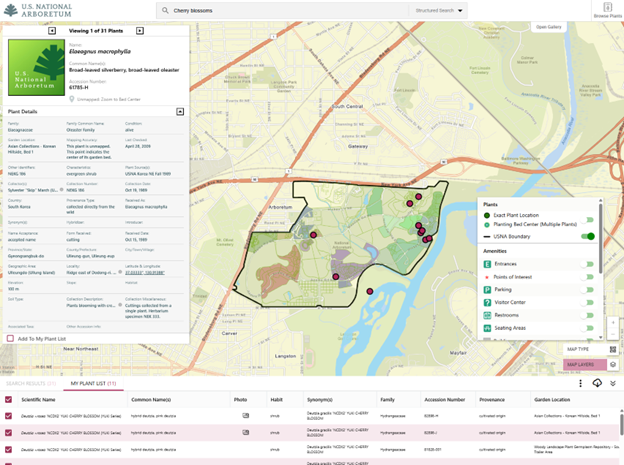Check the Add To My Plant List checkbox
The height and width of the screenshot is (465, 624).
(10, 338)
